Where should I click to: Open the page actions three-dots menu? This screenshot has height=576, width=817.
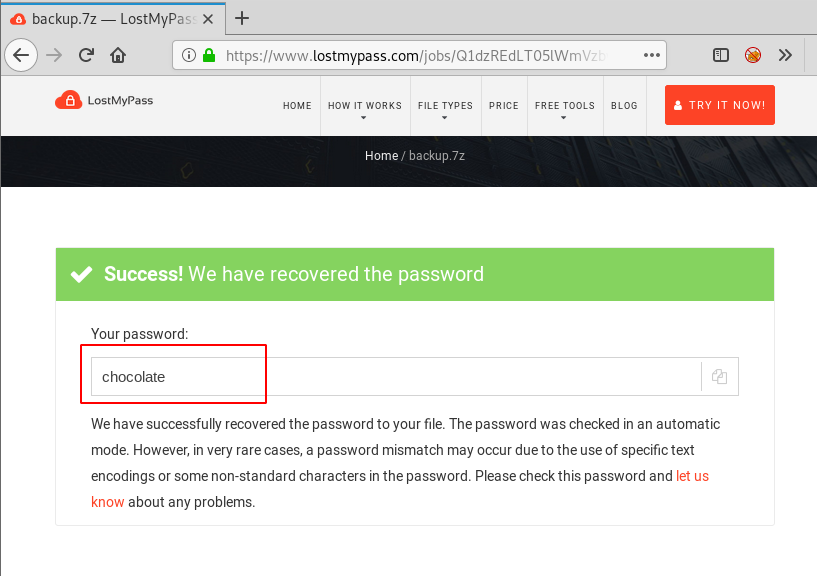651,55
